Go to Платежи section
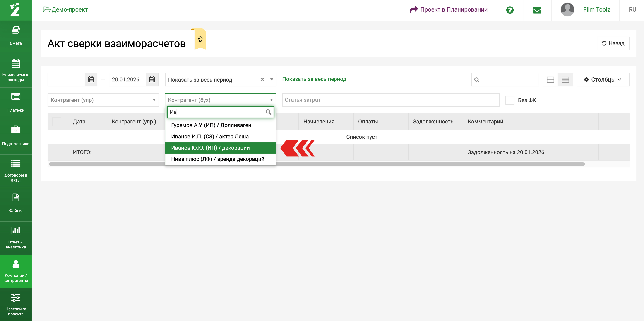This screenshot has width=644, height=321. [x=15, y=103]
